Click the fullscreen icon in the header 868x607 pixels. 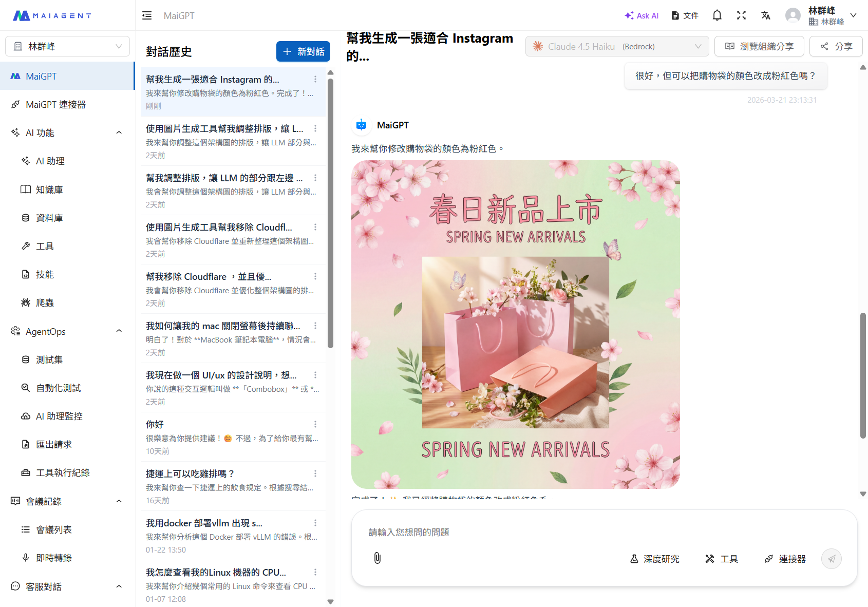click(x=741, y=15)
